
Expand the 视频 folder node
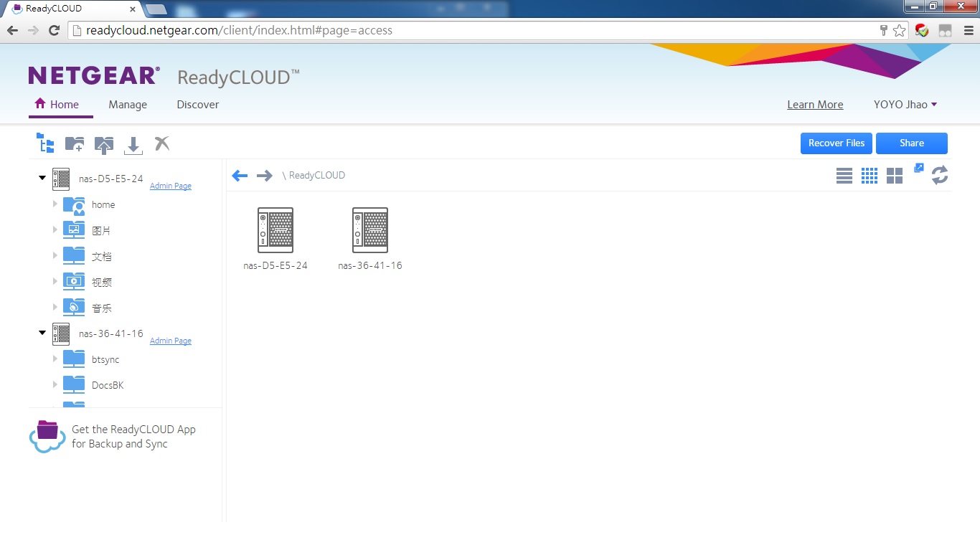coord(55,281)
